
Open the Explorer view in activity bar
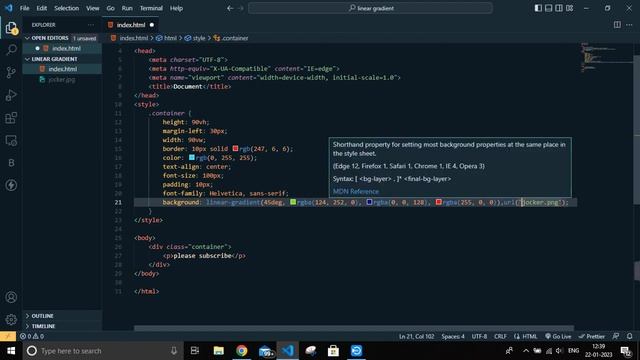click(x=11, y=28)
